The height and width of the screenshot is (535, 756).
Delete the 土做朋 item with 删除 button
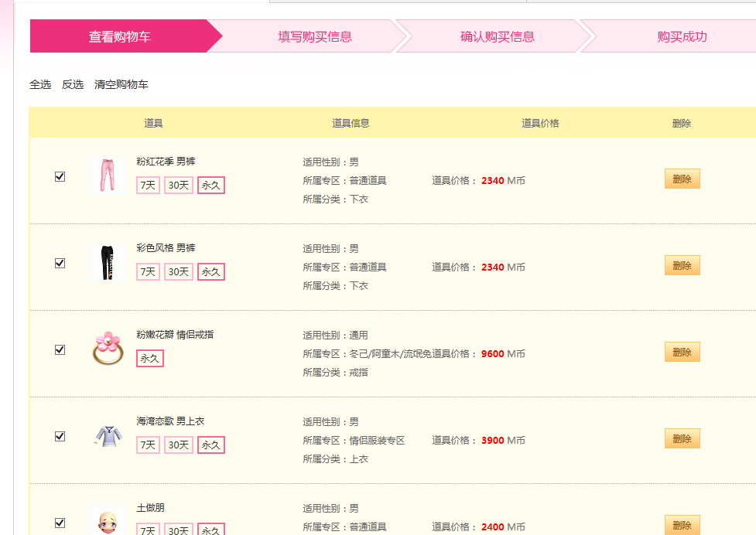682,525
